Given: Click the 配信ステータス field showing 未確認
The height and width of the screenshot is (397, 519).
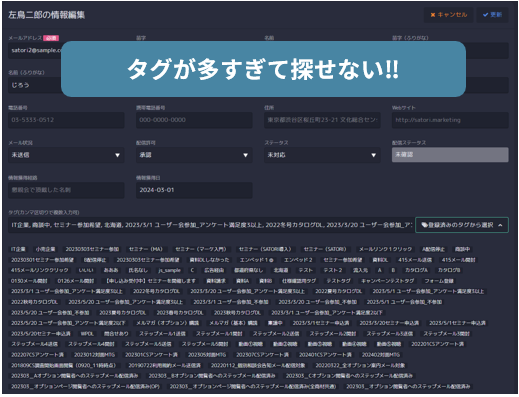Looking at the screenshot, I should (x=450, y=155).
